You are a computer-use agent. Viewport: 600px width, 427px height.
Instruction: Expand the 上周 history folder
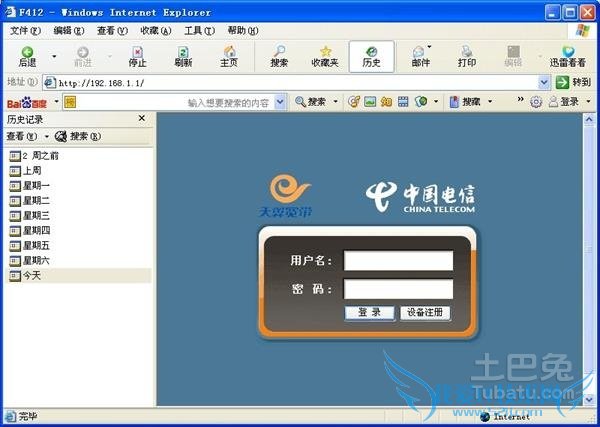tap(25, 171)
